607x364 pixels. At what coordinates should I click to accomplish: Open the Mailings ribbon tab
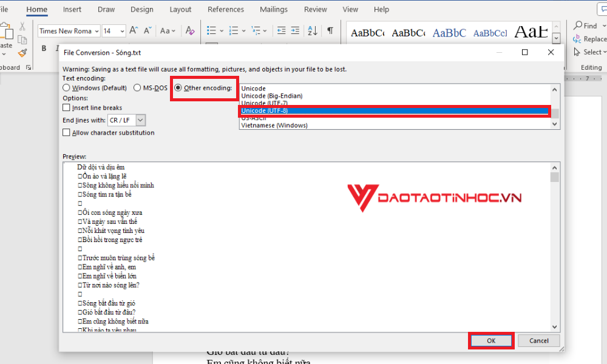(x=273, y=9)
